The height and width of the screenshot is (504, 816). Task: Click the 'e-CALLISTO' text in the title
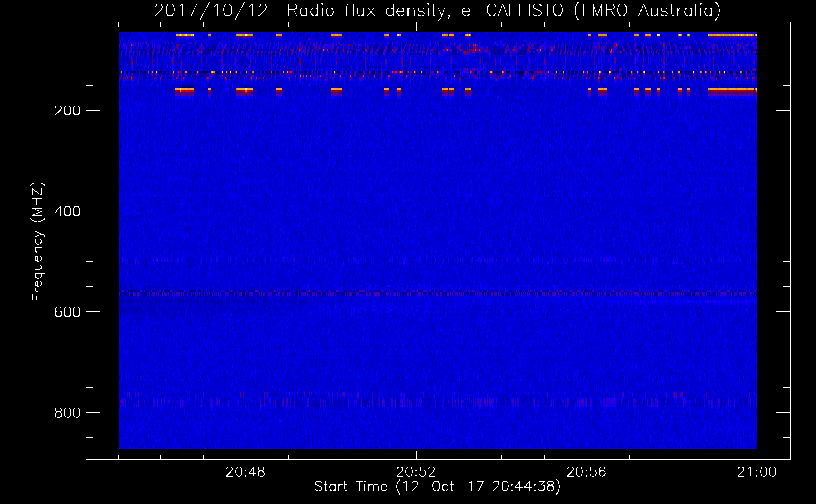pos(512,10)
